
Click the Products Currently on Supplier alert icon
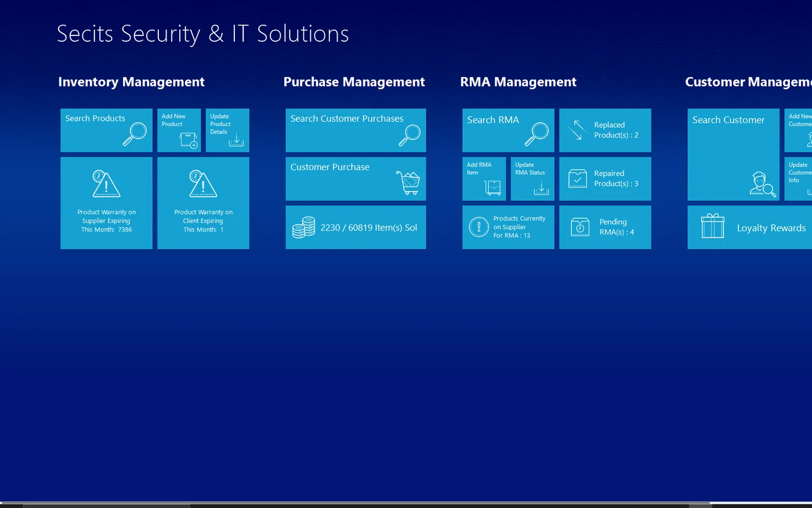pyautogui.click(x=478, y=227)
